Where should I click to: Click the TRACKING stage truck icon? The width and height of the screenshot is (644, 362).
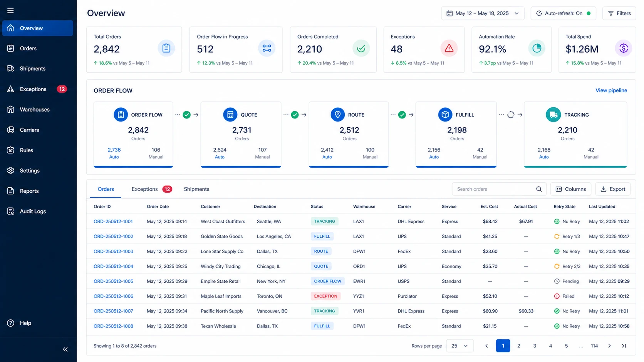tap(553, 115)
